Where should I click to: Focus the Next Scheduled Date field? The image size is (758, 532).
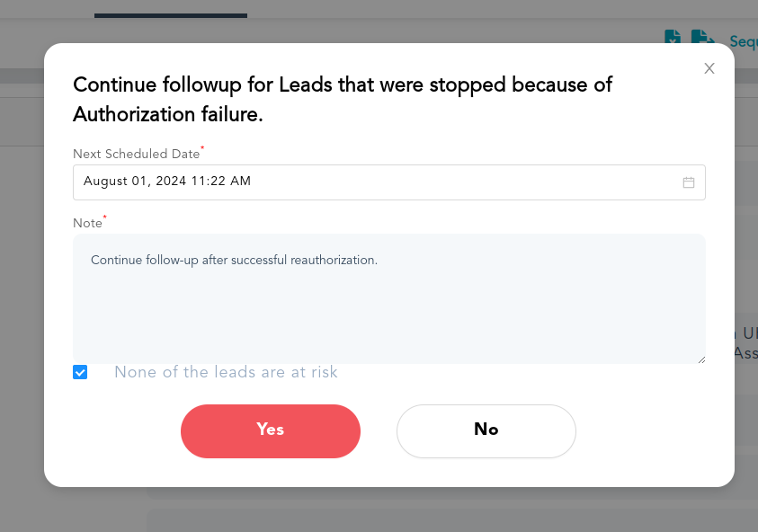[378, 182]
